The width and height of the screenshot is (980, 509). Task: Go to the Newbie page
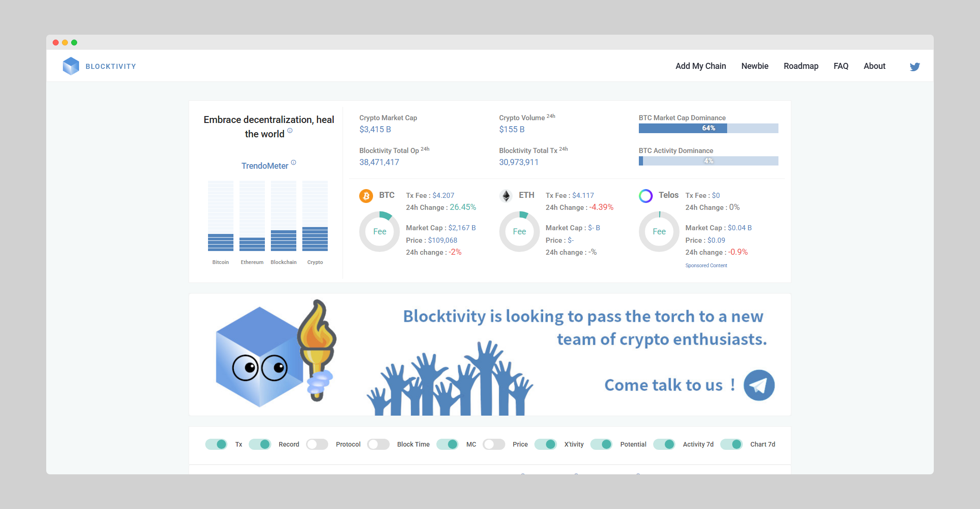pyautogui.click(x=754, y=66)
